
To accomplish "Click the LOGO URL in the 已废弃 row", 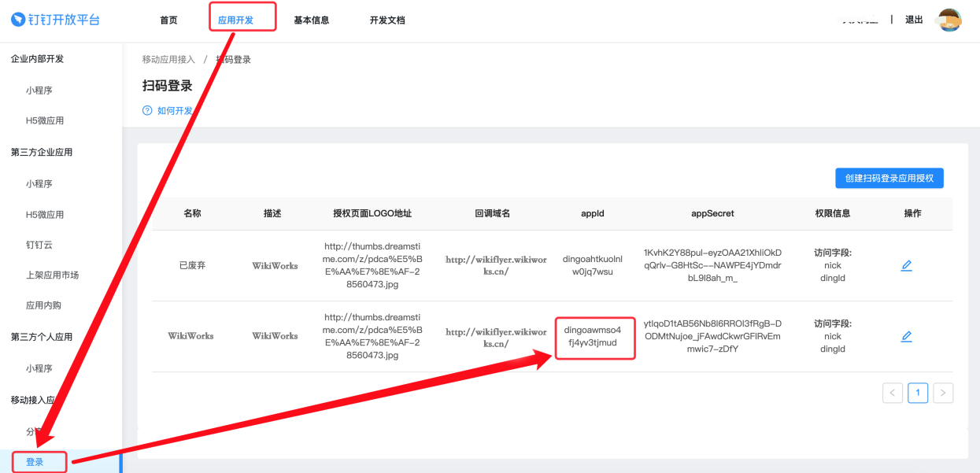I will click(373, 265).
